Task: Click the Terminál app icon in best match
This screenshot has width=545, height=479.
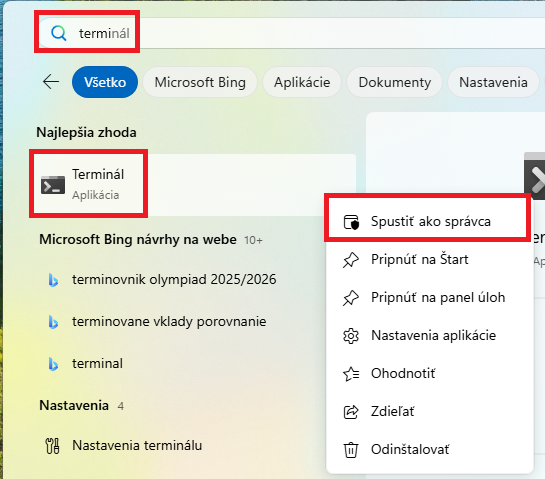Action: click(53, 185)
